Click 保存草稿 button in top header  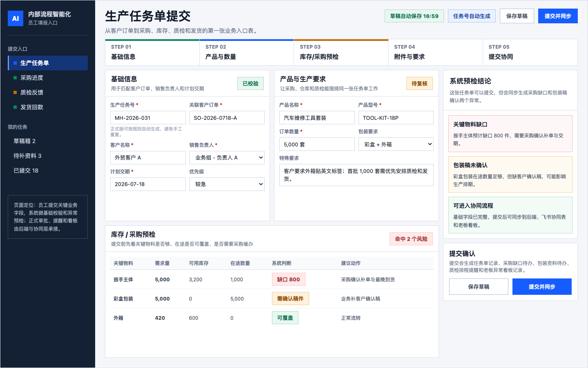click(x=517, y=16)
